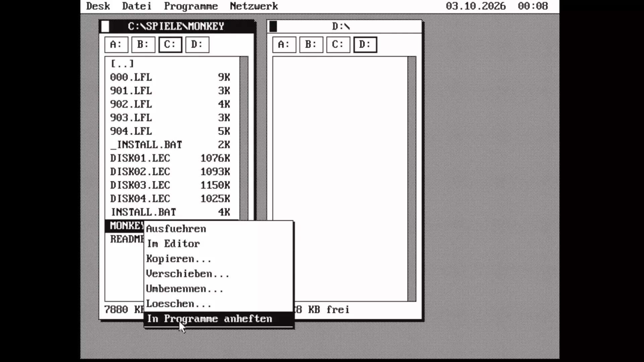This screenshot has height=362, width=644.
Task: Select drive D: in the left window
Action: click(x=197, y=45)
